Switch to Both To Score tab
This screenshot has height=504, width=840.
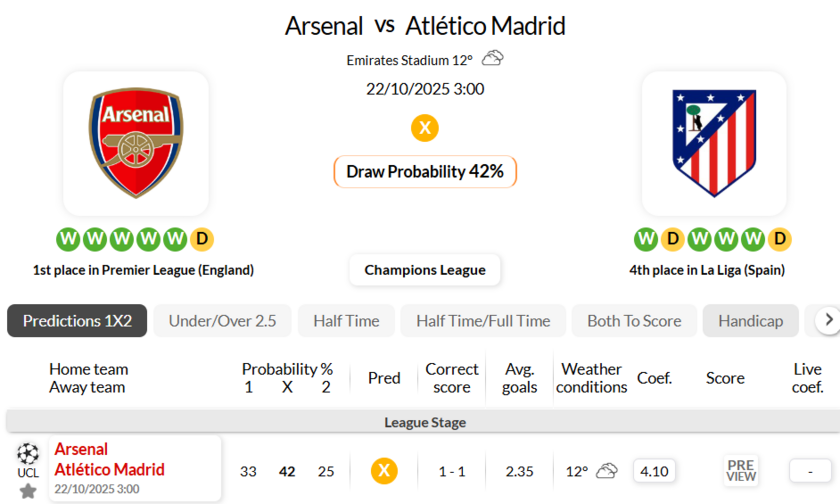634,321
